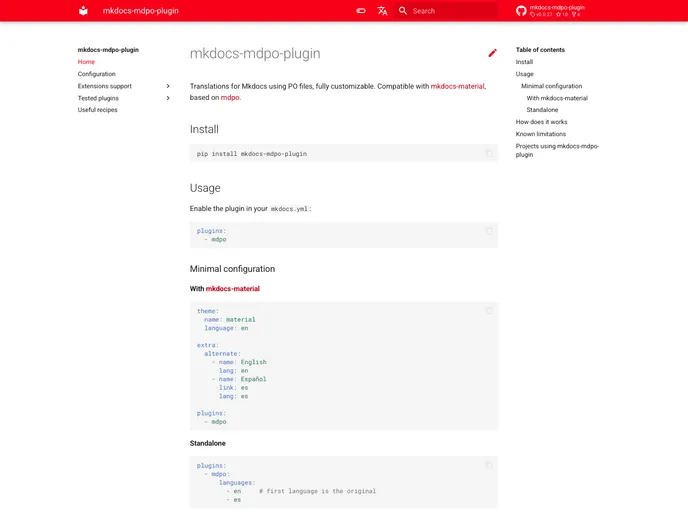The image size is (688, 512).
Task: Click the mkdocs.yml inline code text
Action: [289, 209]
